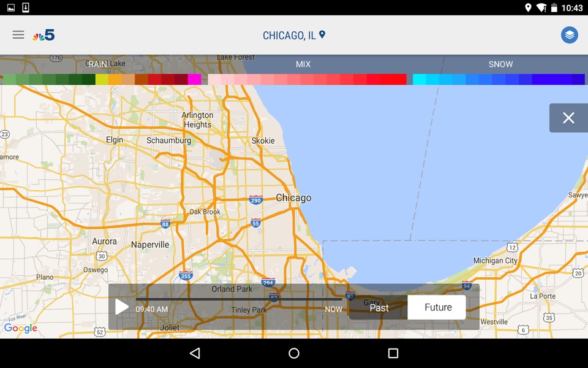The height and width of the screenshot is (368, 588).
Task: Click the I-355 highway shield
Action: (186, 275)
